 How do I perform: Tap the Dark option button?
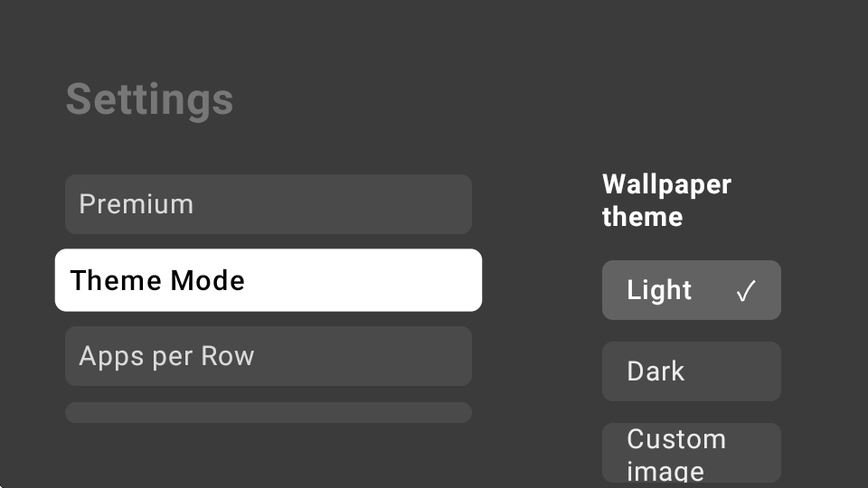click(691, 371)
